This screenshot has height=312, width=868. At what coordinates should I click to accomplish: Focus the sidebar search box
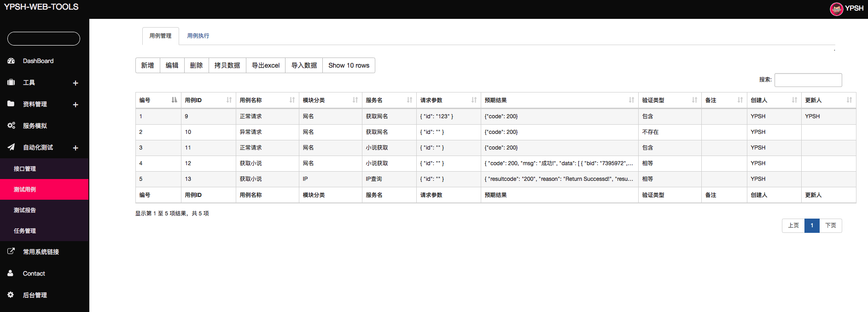[x=44, y=39]
